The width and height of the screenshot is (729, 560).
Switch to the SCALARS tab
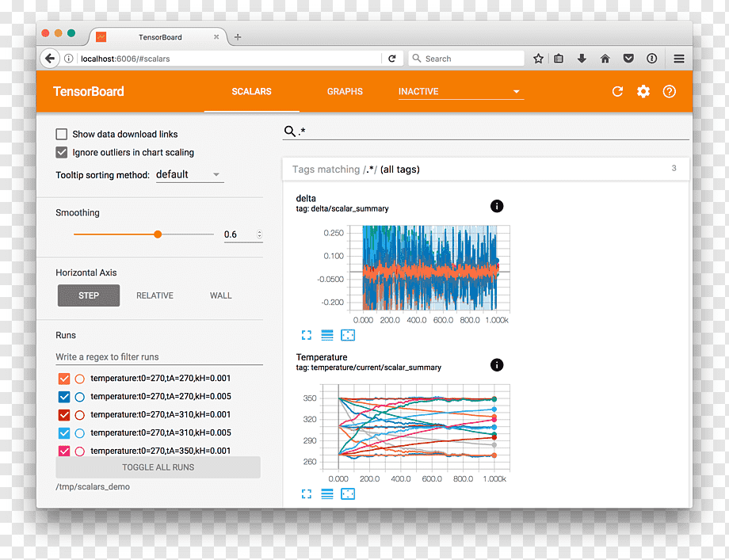click(251, 92)
